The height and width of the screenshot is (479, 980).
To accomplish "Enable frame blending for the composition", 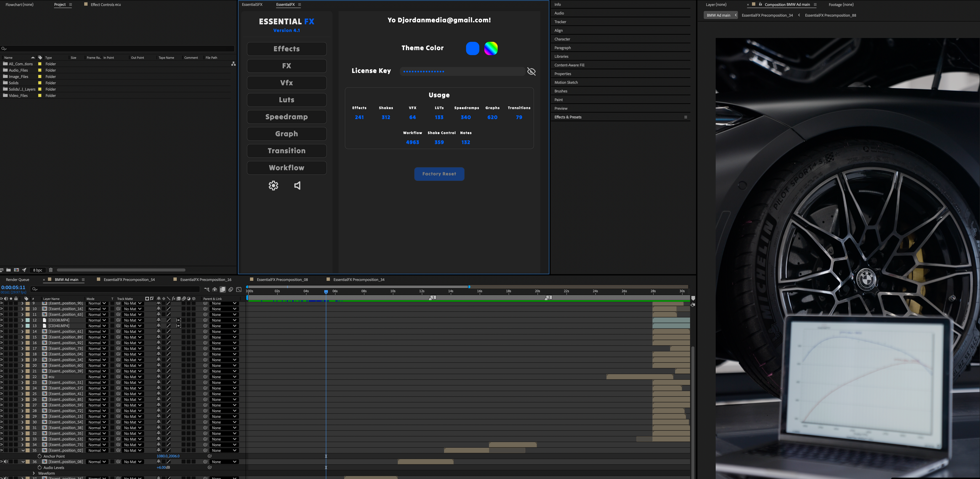I will tap(223, 289).
